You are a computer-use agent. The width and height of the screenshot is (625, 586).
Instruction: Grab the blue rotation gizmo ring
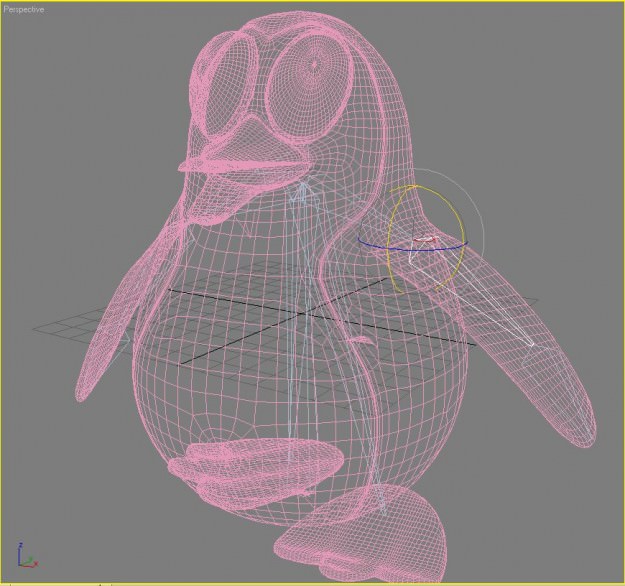[415, 250]
